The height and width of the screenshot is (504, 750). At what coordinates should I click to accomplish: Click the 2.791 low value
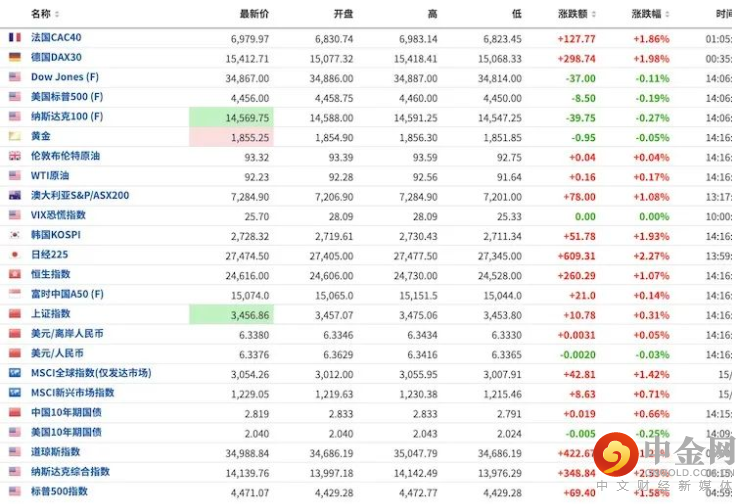coord(509,414)
